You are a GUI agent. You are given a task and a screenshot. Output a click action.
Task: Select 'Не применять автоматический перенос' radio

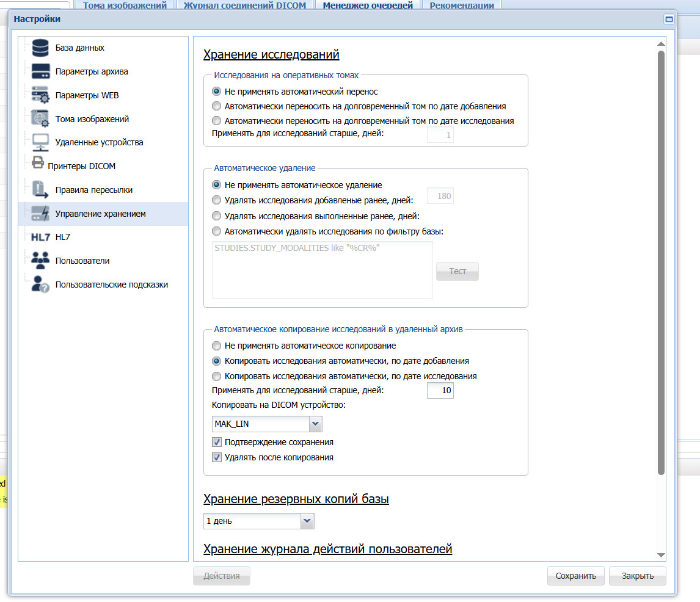(216, 92)
